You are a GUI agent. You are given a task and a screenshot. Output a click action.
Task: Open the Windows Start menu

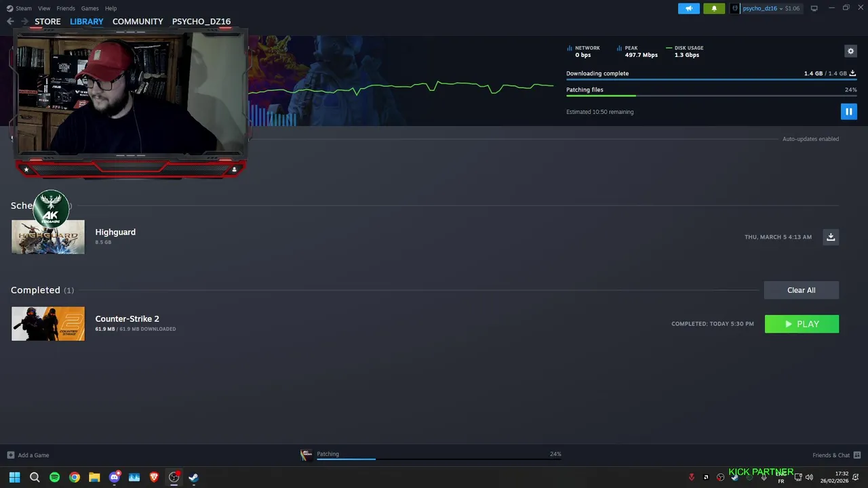pos(14,477)
